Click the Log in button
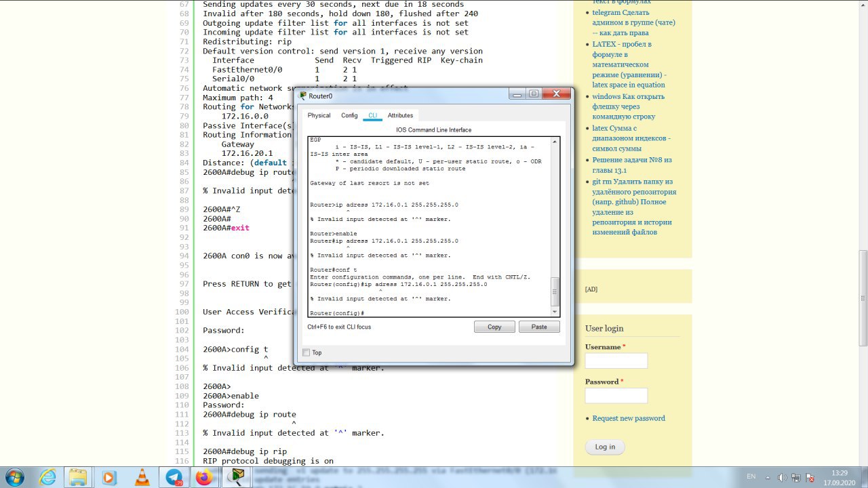The width and height of the screenshot is (868, 488). click(605, 447)
